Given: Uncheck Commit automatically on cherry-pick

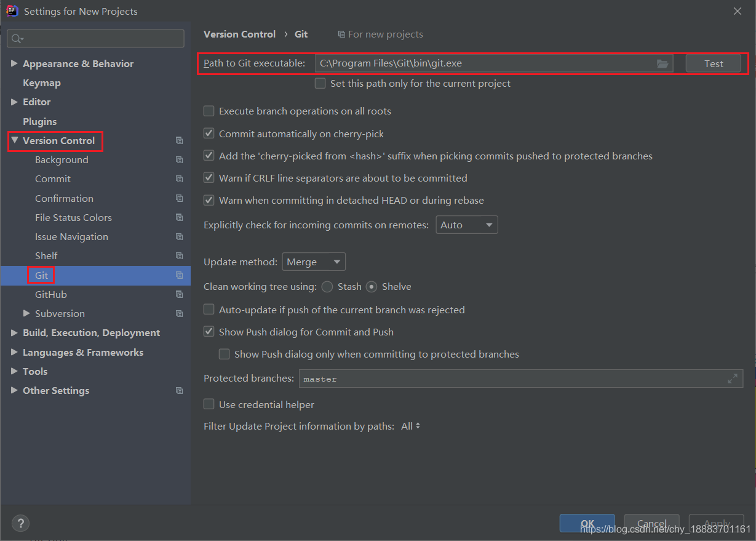Looking at the screenshot, I should [x=209, y=134].
